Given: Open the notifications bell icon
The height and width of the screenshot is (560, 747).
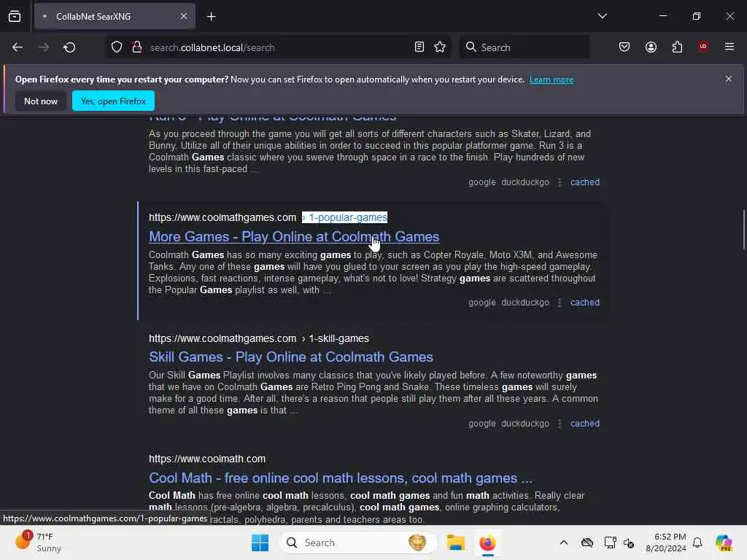Looking at the screenshot, I should tap(697, 542).
